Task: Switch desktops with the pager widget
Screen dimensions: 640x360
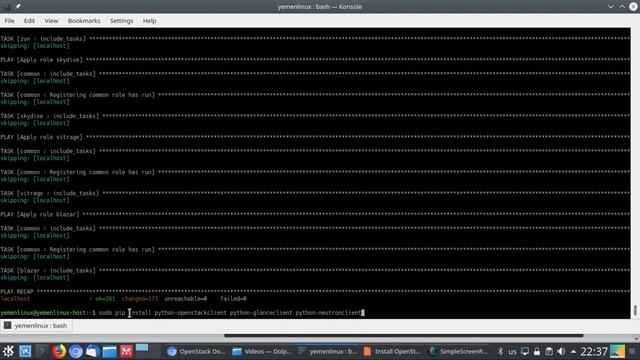Action: click(148, 351)
